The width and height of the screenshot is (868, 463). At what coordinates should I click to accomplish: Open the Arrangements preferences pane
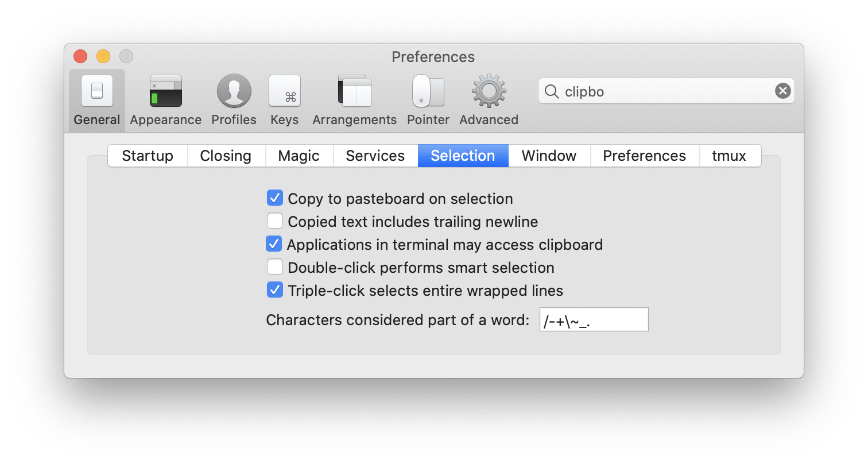[x=354, y=100]
